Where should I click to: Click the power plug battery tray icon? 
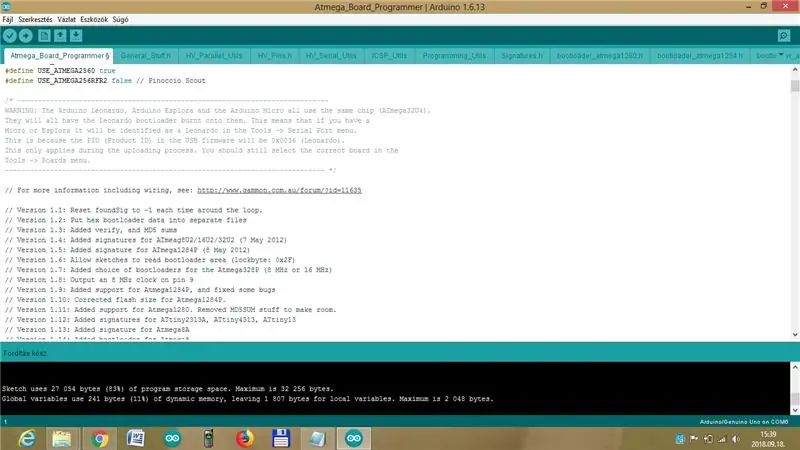[x=708, y=439]
